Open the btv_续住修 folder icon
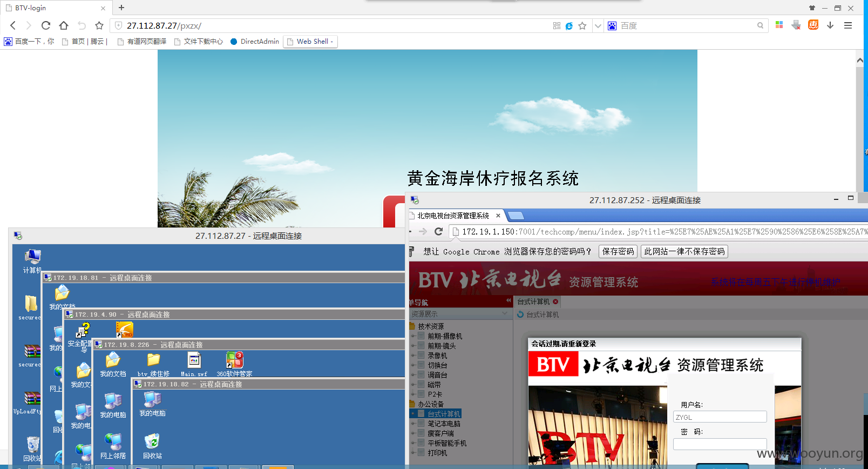 [154, 364]
